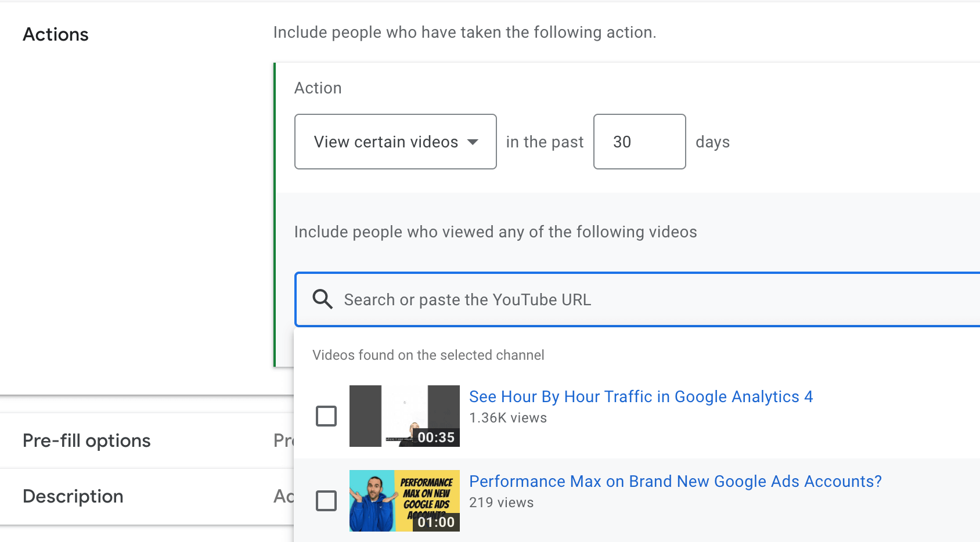Check the "See Hour By Hour Traffic" video checkbox
The image size is (980, 542).
326,416
